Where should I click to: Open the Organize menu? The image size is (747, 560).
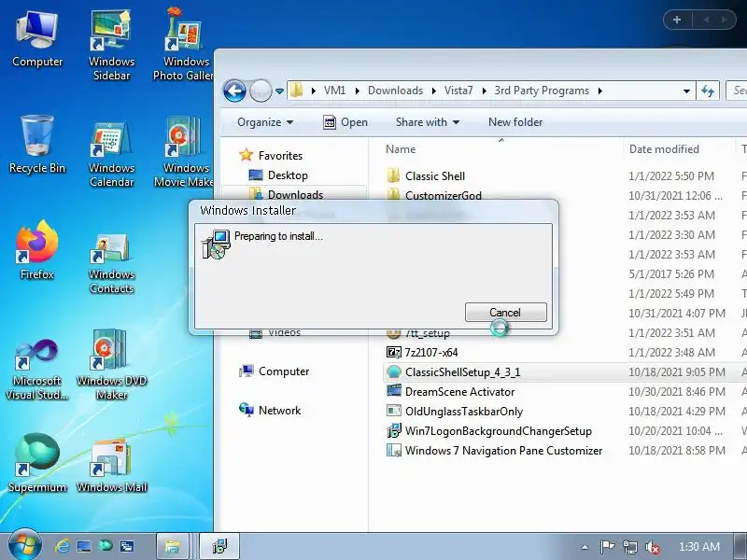click(265, 122)
